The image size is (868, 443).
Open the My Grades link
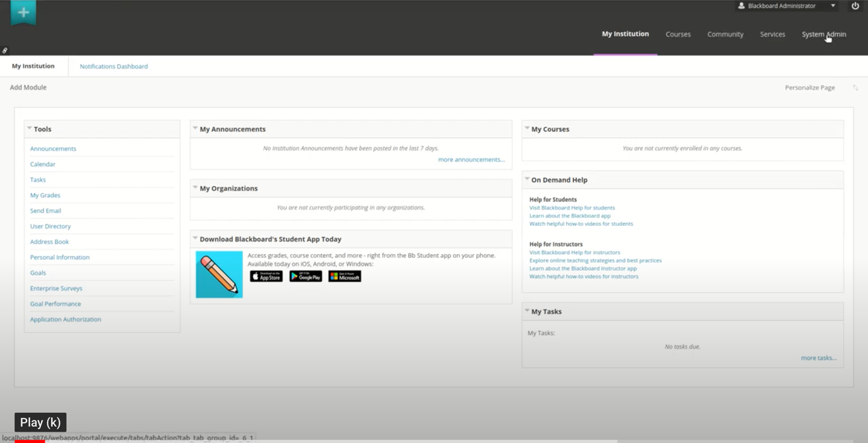(45, 195)
